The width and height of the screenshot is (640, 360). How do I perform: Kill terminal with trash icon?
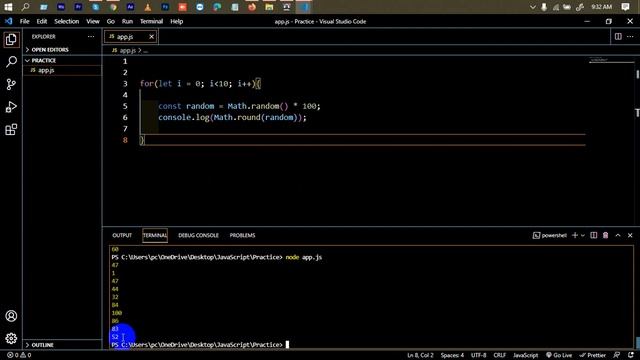click(606, 236)
